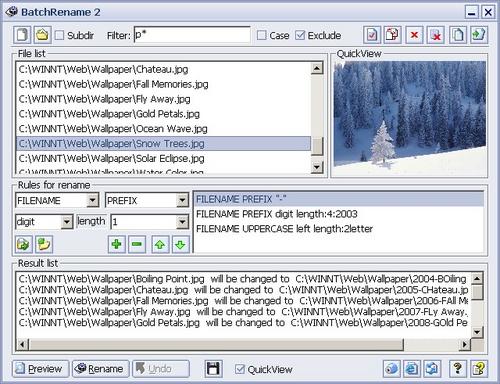500x384 pixels.
Task: Select the FILENAME PREFIX digit length:4:2003 rule
Action: [x=339, y=214]
